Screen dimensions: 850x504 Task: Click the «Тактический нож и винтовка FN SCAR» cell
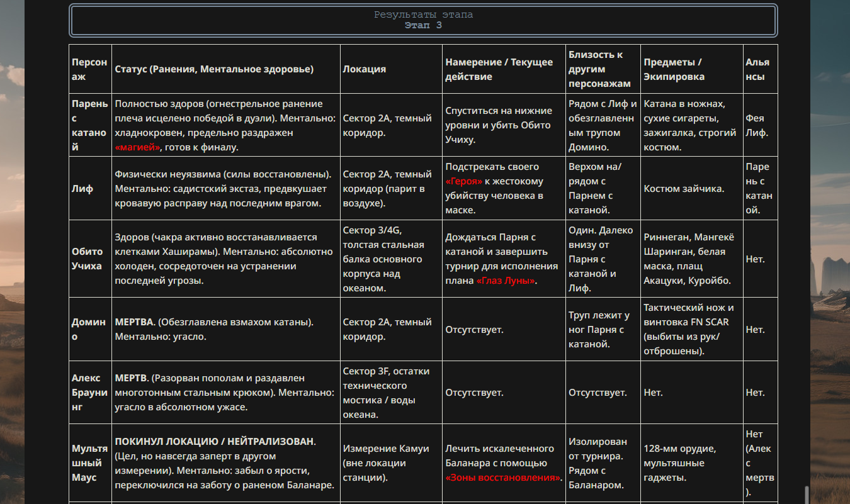692,330
